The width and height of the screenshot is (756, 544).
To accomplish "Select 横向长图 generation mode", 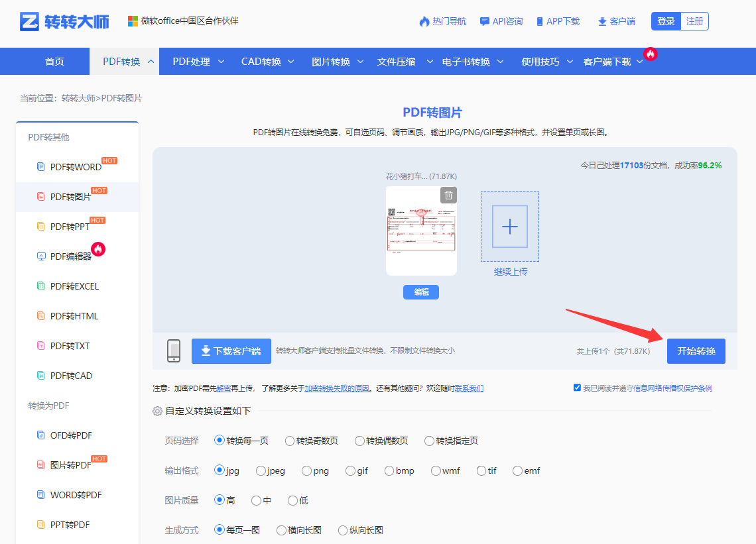I will 281,531.
